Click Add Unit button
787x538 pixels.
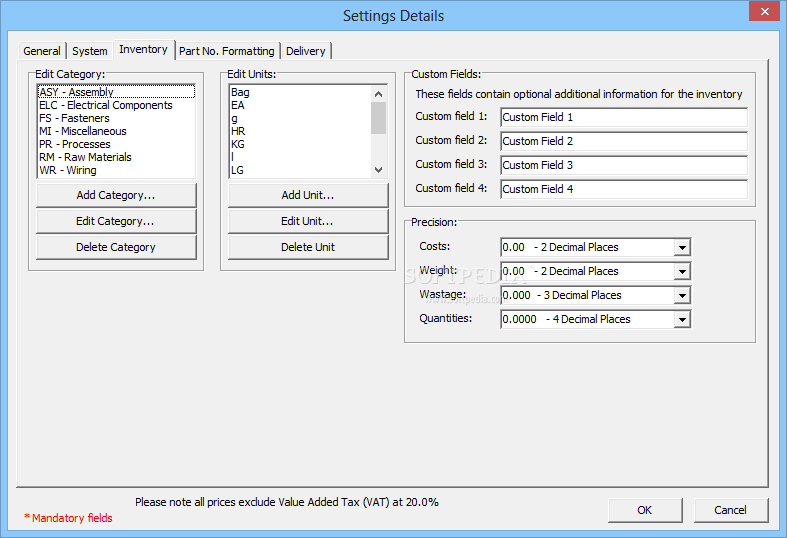(308, 195)
